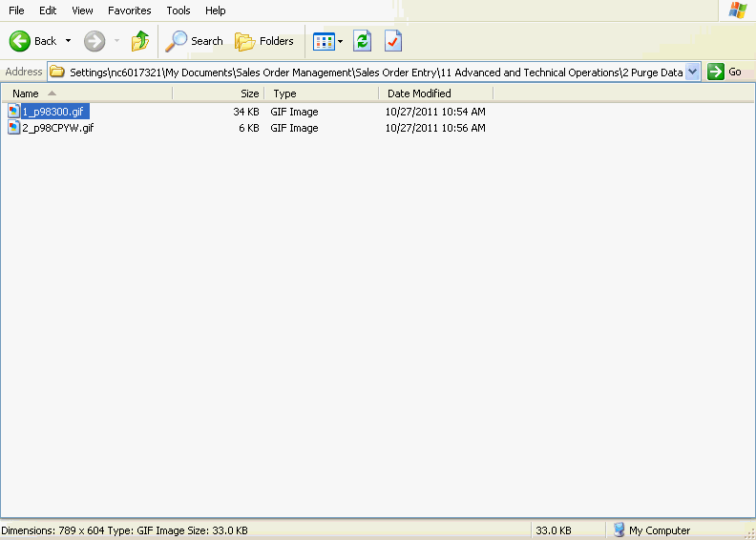This screenshot has height=540, width=756.
Task: Click the GIF icon of 2_p98CPYW.gif
Action: [x=14, y=128]
